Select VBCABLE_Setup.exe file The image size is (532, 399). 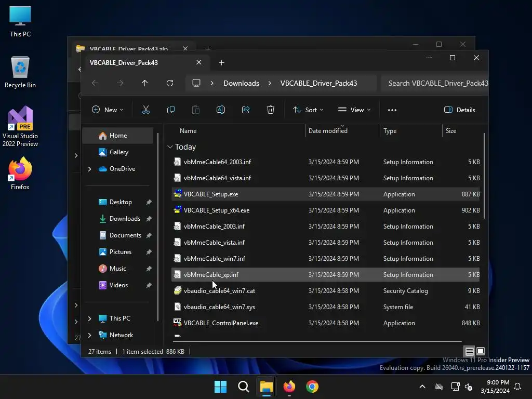pyautogui.click(x=325, y=194)
